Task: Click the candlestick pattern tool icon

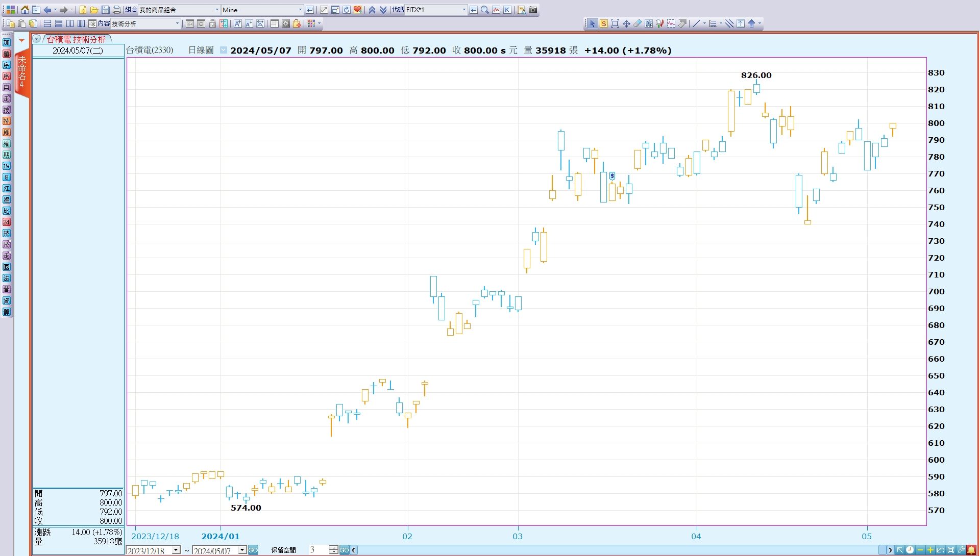Action: tap(660, 23)
